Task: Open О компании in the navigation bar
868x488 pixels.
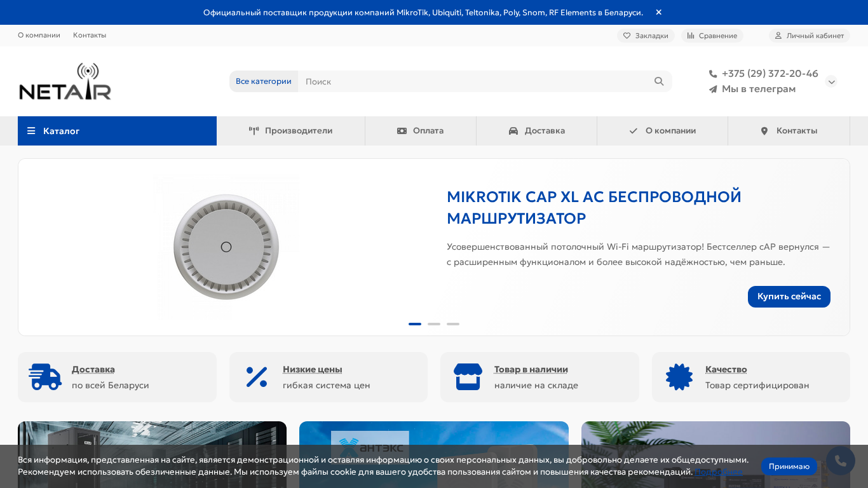Action: click(663, 131)
